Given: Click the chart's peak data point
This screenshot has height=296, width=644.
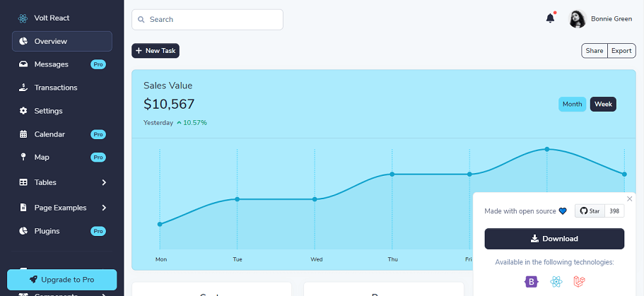Looking at the screenshot, I should click(547, 149).
